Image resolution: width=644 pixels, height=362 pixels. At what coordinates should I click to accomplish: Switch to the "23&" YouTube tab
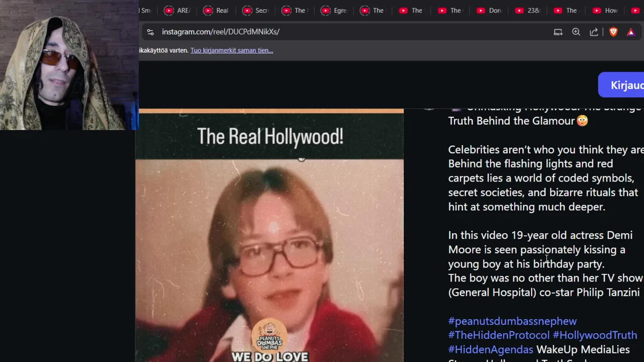528,11
